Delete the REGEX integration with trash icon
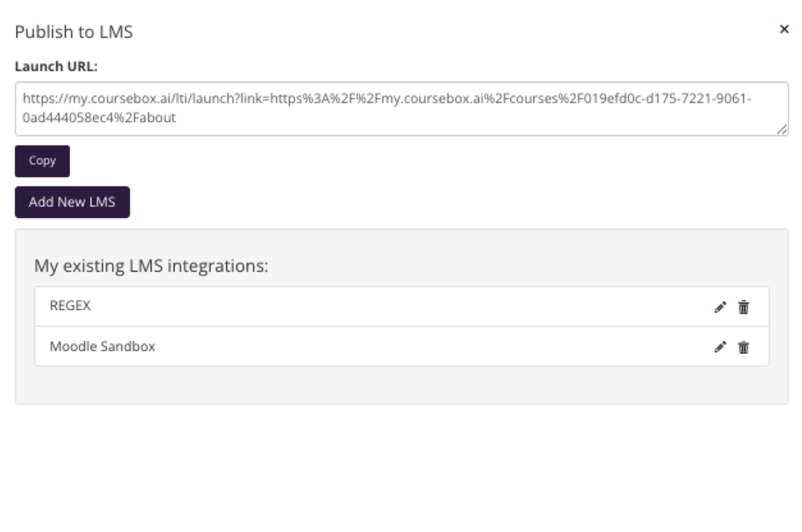Image resolution: width=802 pixels, height=532 pixels. (x=743, y=307)
